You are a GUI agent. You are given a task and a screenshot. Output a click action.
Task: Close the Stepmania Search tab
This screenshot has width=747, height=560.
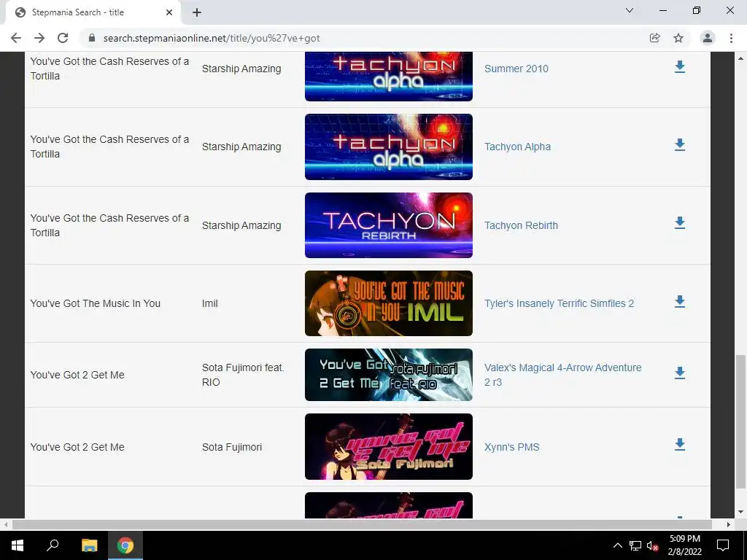click(x=169, y=12)
